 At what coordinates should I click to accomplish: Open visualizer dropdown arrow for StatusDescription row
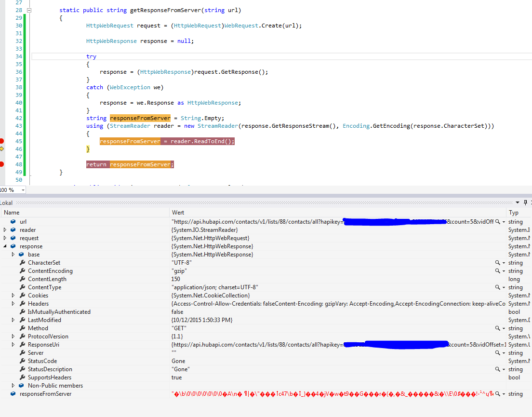click(x=504, y=369)
